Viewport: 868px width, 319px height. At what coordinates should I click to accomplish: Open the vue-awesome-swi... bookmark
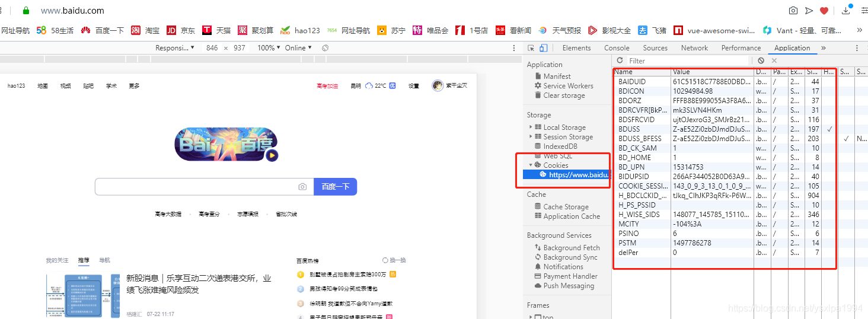point(714,30)
